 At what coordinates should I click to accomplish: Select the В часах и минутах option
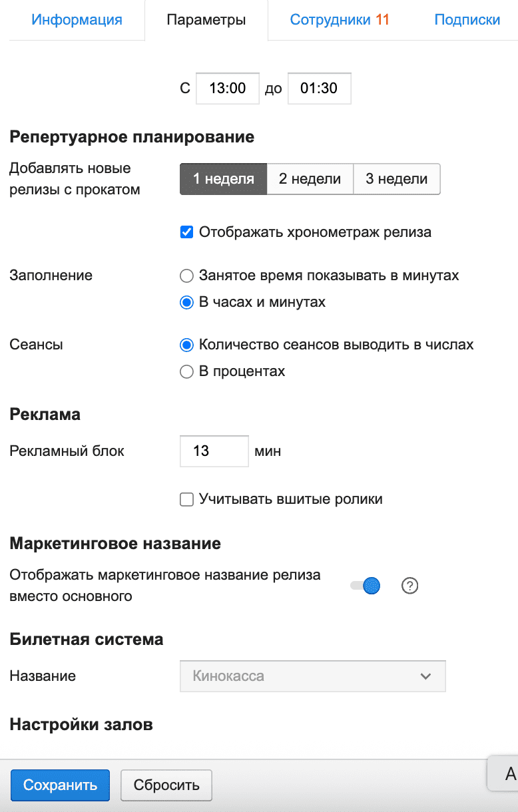tap(187, 302)
